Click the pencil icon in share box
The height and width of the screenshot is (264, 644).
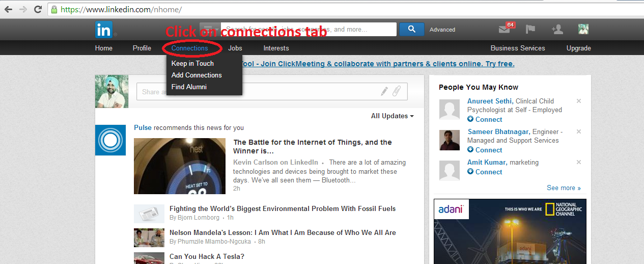click(x=384, y=92)
